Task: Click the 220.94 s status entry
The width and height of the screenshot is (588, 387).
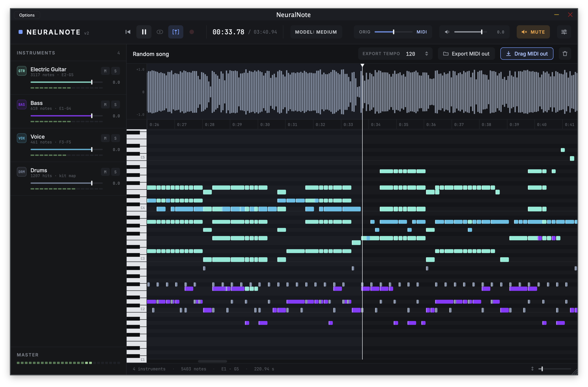Action: point(264,369)
